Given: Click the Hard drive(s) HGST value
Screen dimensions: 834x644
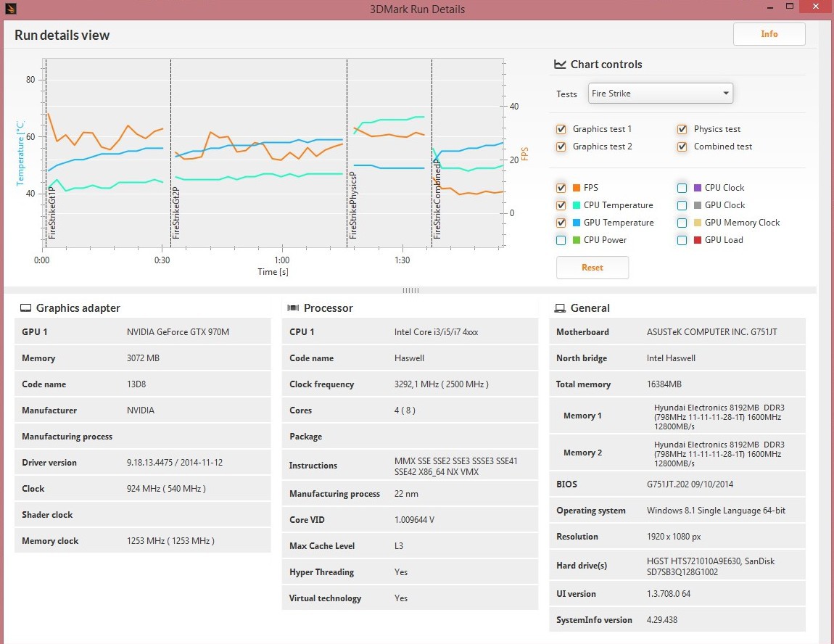Looking at the screenshot, I should pyautogui.click(x=711, y=566).
